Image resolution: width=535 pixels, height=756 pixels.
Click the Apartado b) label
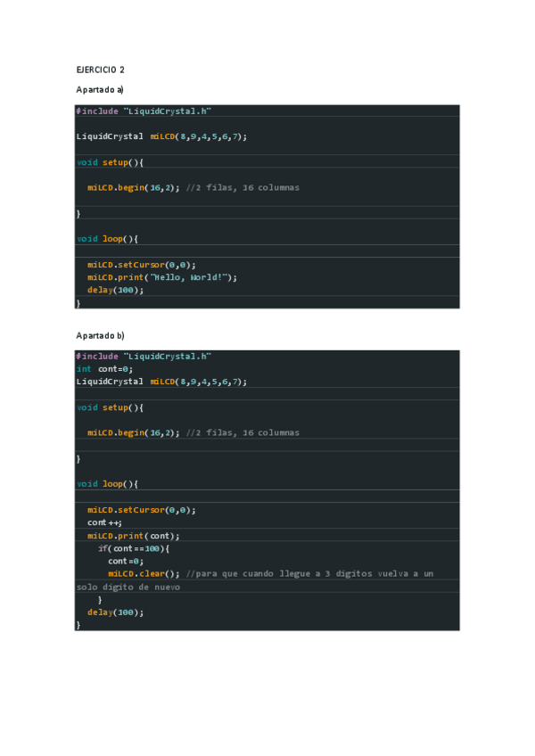(x=100, y=335)
